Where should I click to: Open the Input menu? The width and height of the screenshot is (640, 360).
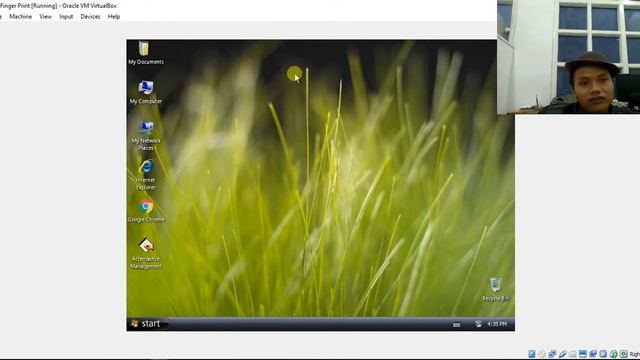pyautogui.click(x=66, y=17)
